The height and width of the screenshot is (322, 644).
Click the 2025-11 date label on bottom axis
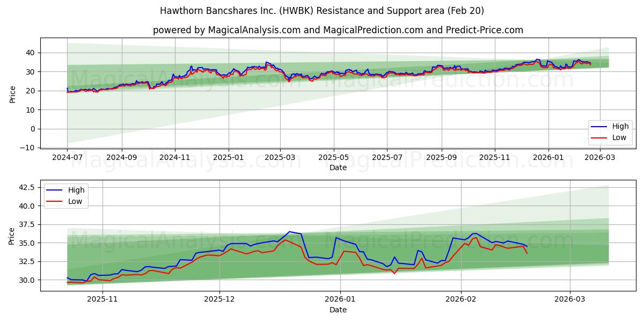click(102, 300)
